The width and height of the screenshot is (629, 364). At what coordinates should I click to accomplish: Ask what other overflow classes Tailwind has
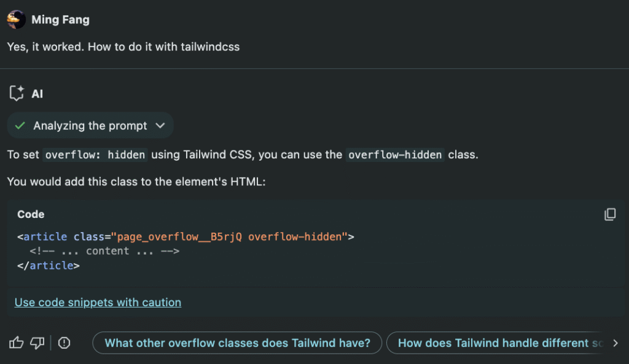tap(237, 343)
